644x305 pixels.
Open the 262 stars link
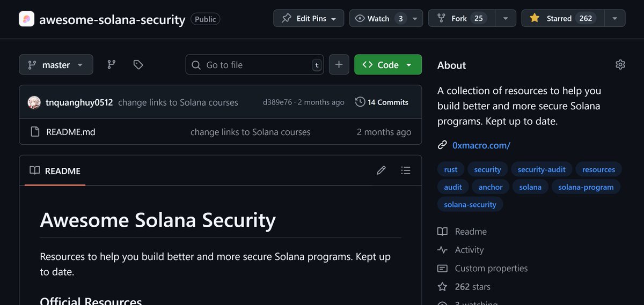(x=472, y=287)
